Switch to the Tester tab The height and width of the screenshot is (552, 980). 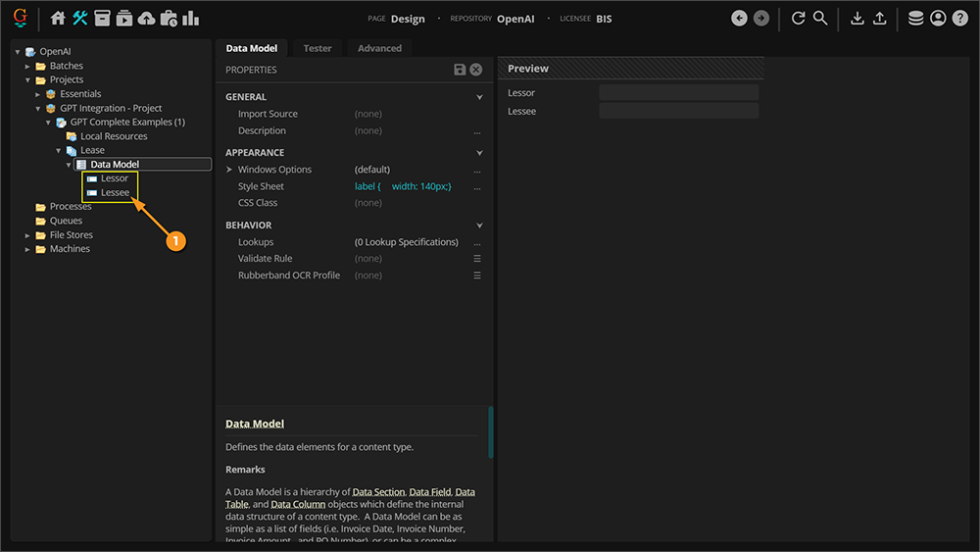(x=317, y=48)
